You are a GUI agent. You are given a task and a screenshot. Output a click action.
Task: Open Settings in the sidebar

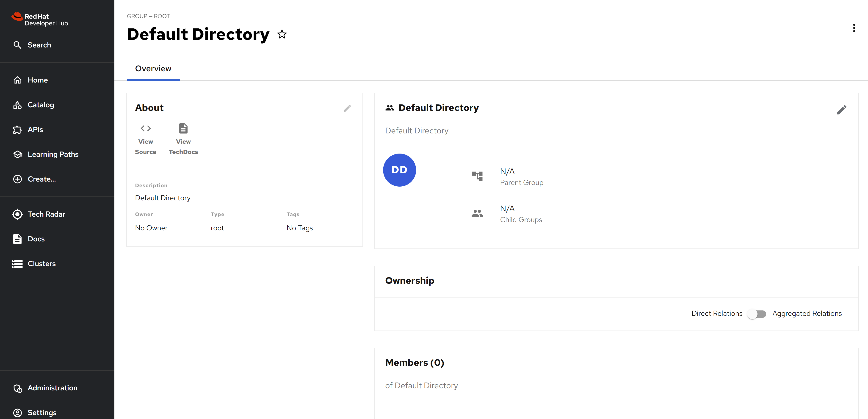(42, 413)
